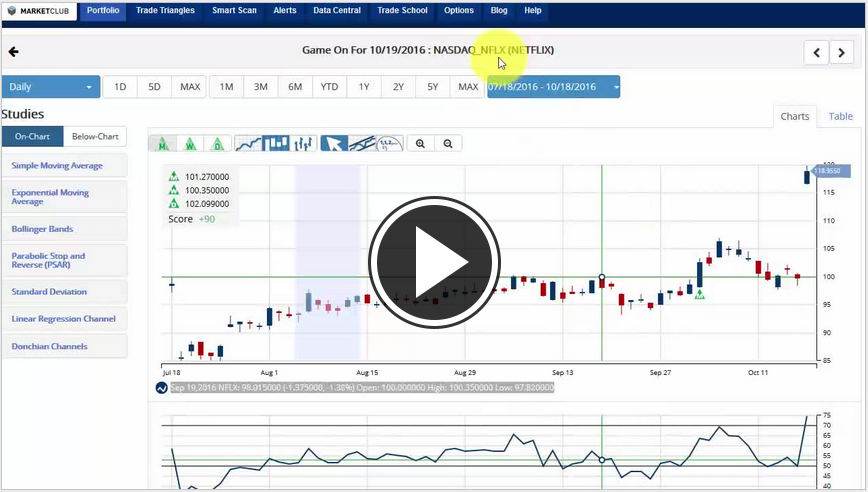Open the Options menu
The width and height of the screenshot is (868, 492).
pyautogui.click(x=459, y=11)
